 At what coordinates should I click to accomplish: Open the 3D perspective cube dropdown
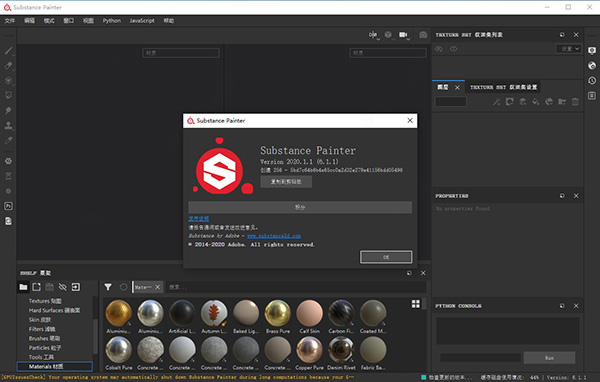point(388,35)
